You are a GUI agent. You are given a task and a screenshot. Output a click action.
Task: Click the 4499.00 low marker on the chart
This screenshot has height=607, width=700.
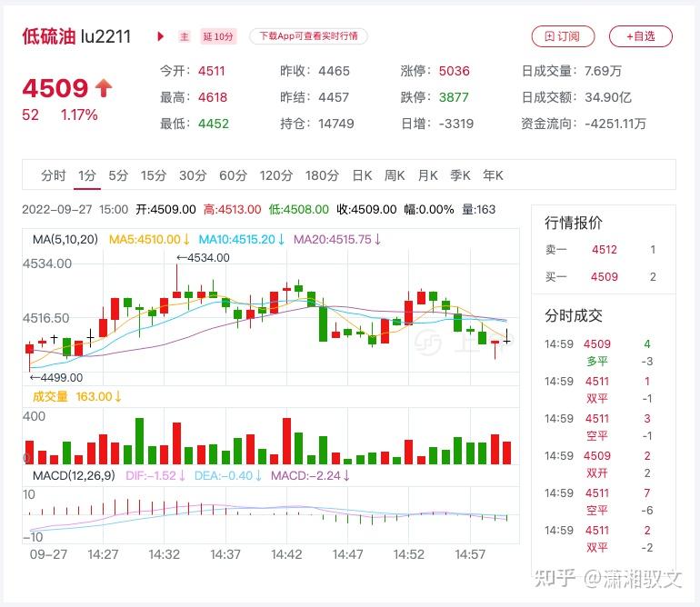pos(56,378)
